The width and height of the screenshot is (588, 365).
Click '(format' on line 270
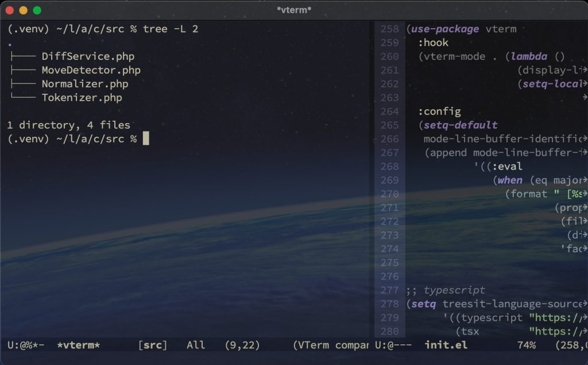click(x=526, y=194)
